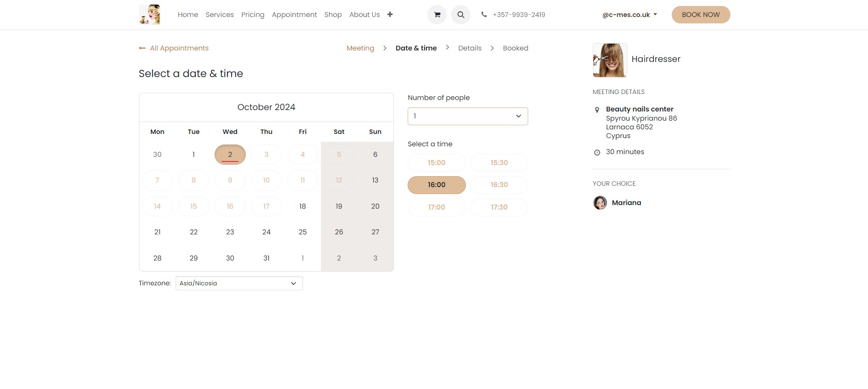Open the @c-mes.co.uk account menu

(x=630, y=15)
